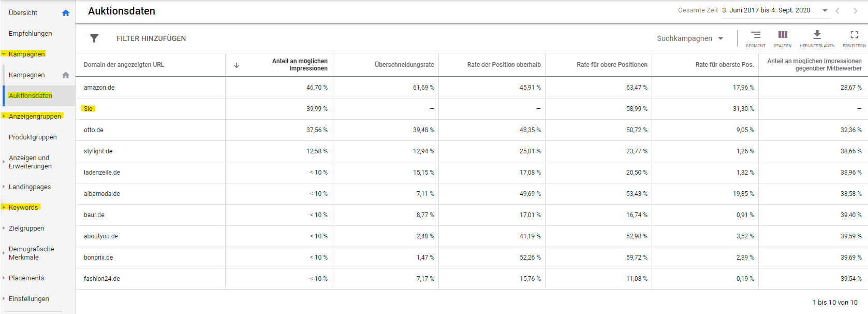Click the sort arrow in the table header

click(x=237, y=65)
